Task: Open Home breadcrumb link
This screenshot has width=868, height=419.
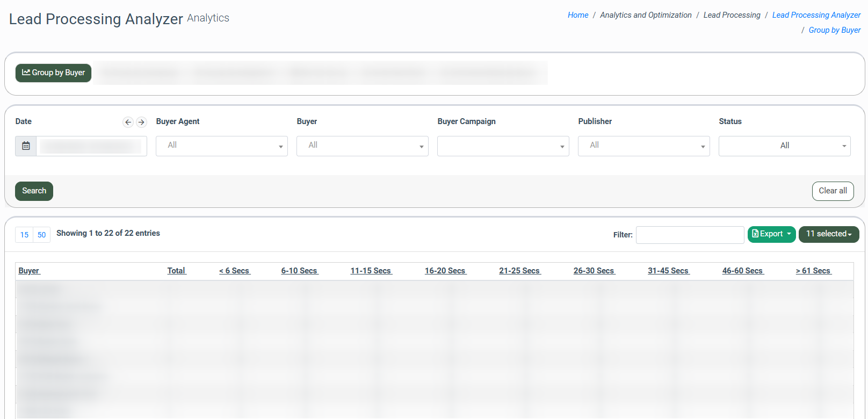Action: click(x=578, y=15)
